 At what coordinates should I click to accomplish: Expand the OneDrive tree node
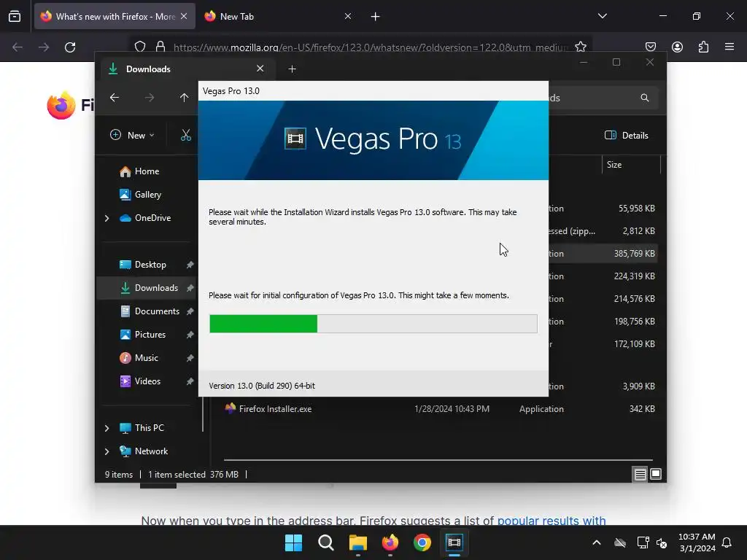coord(107,218)
